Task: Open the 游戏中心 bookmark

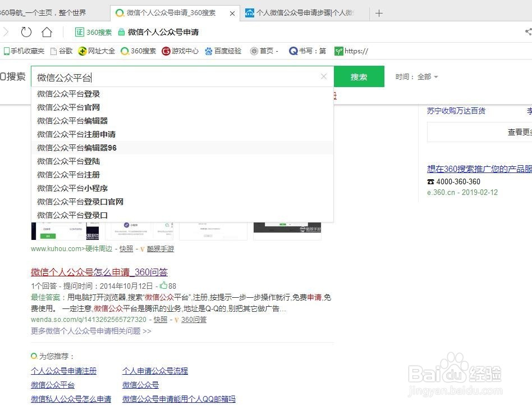Action: (x=180, y=51)
